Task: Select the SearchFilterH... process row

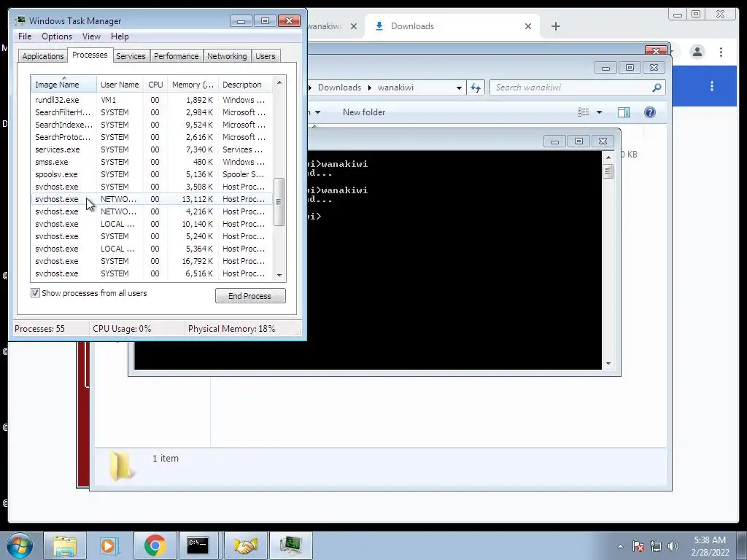Action: tap(152, 112)
